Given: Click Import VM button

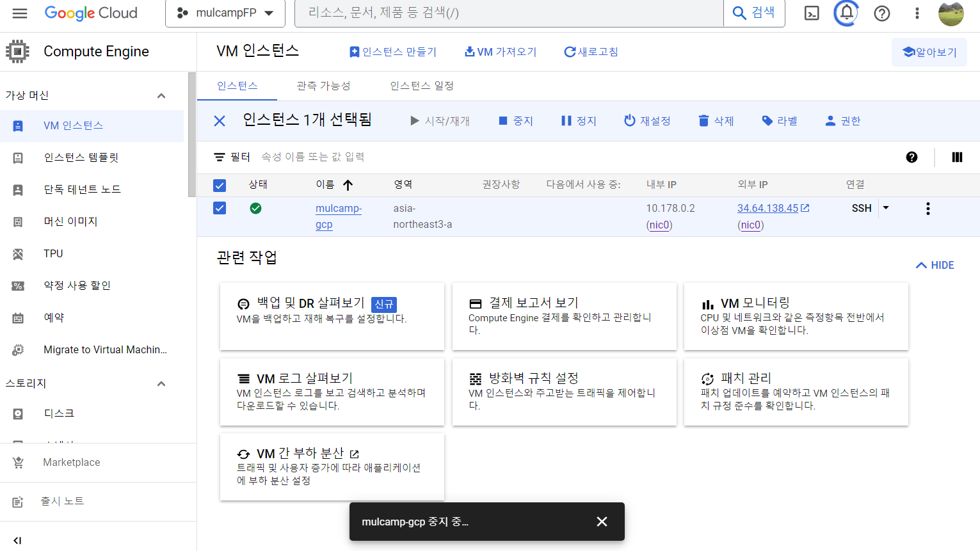Looking at the screenshot, I should pos(501,52).
